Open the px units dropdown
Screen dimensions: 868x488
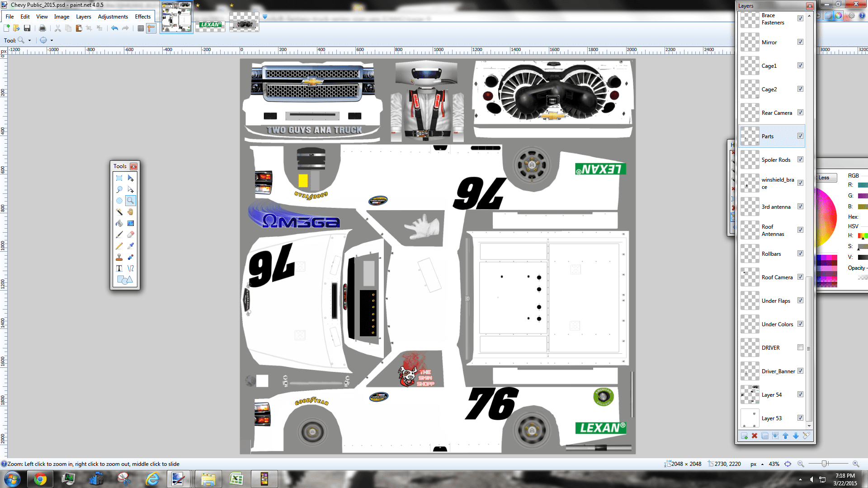pyautogui.click(x=762, y=464)
